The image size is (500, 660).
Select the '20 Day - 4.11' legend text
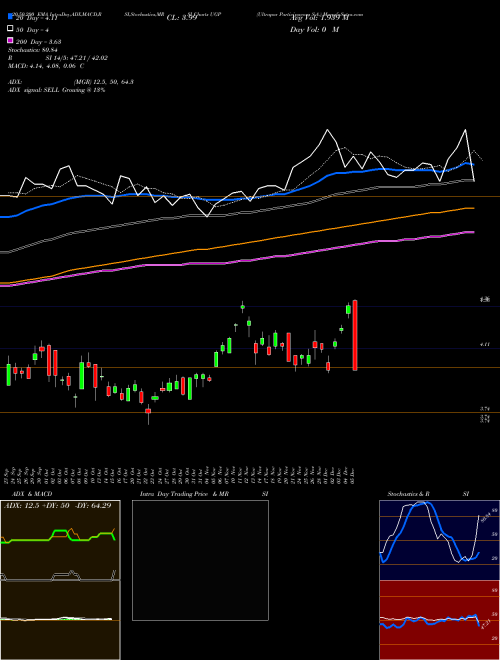pos(36,18)
